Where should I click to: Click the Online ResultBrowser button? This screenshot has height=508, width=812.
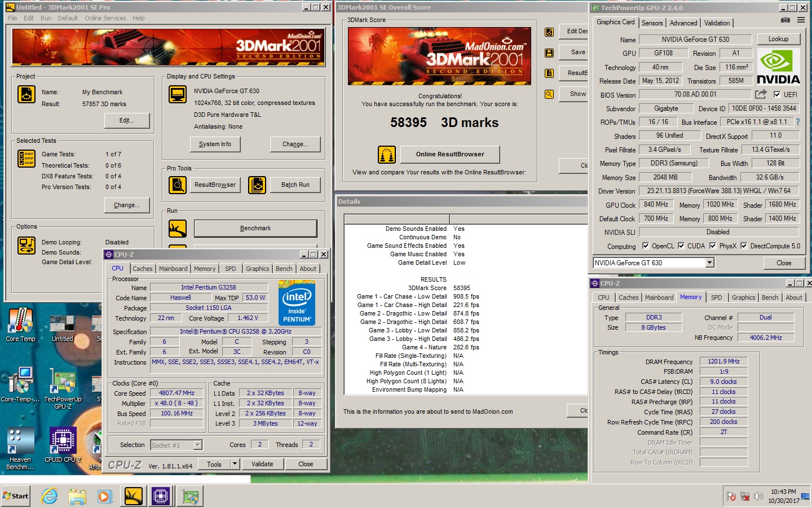click(450, 154)
